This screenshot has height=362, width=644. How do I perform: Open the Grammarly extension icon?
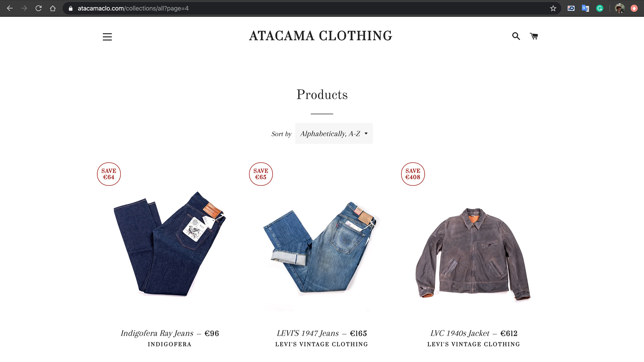pos(600,8)
